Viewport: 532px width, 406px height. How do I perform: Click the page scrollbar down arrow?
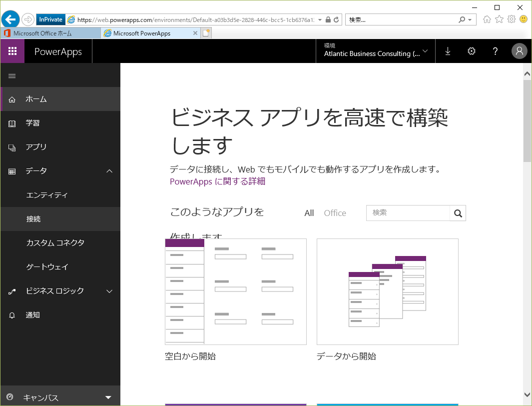click(x=527, y=395)
